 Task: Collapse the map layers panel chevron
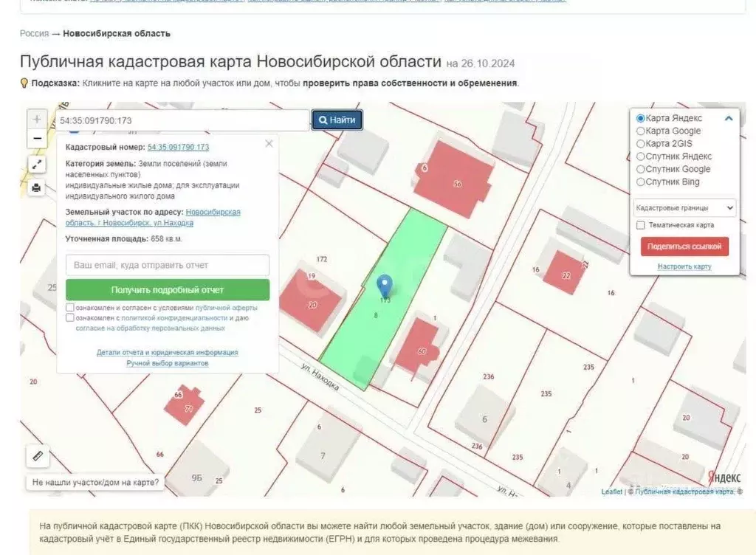[x=729, y=117]
